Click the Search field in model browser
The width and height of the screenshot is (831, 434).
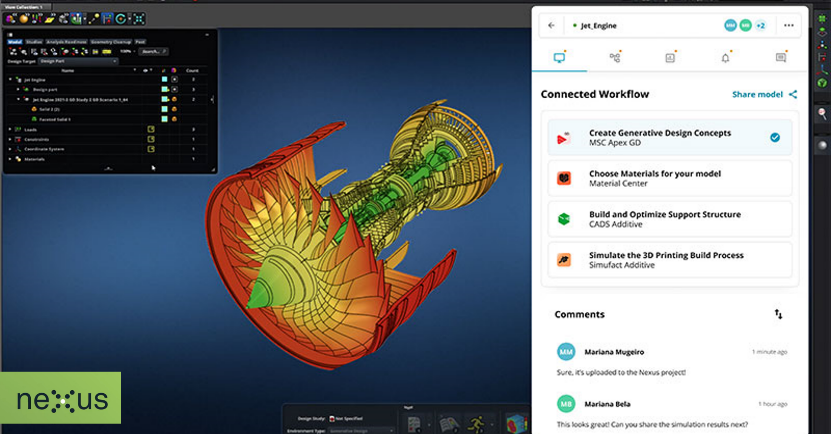click(154, 51)
